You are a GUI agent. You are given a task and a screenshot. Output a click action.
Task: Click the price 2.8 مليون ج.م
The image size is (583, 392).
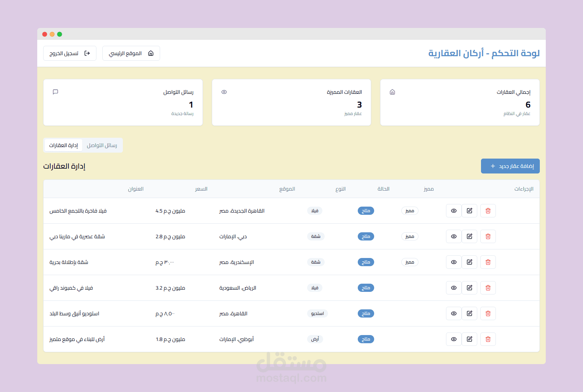pyautogui.click(x=170, y=236)
